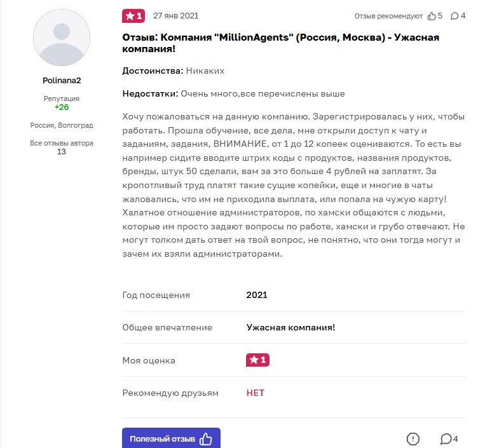Open the Polinana2 username link
This screenshot has width=478, height=448.
62,81
